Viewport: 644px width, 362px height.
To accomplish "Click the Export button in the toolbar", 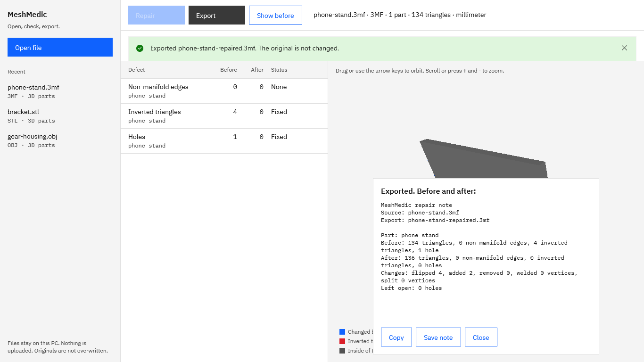I will (217, 15).
